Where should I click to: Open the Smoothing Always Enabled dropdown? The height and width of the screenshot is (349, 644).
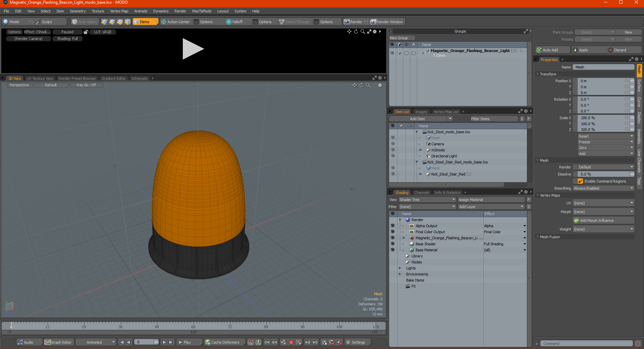(x=603, y=188)
